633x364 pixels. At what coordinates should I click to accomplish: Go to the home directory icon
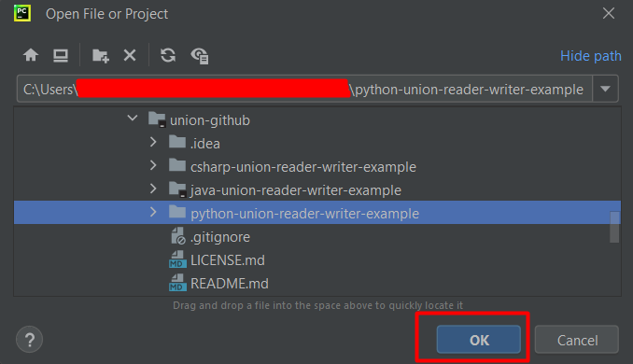coord(31,55)
